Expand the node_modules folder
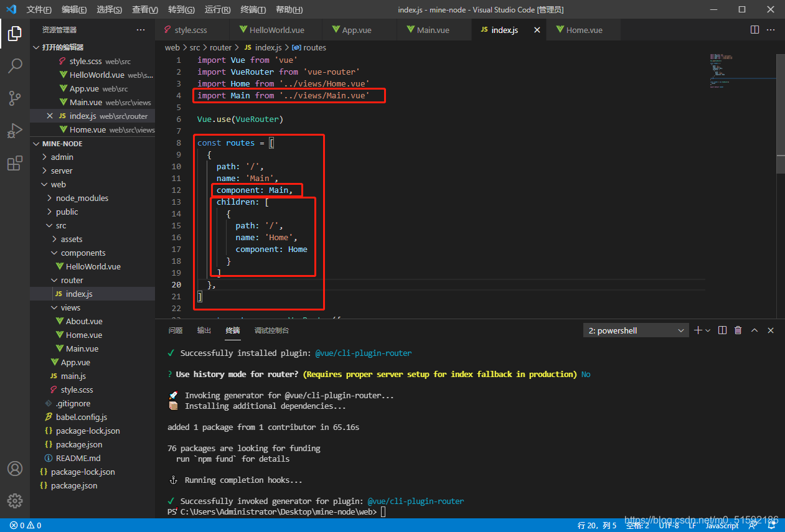The height and width of the screenshot is (532, 785). (x=82, y=198)
